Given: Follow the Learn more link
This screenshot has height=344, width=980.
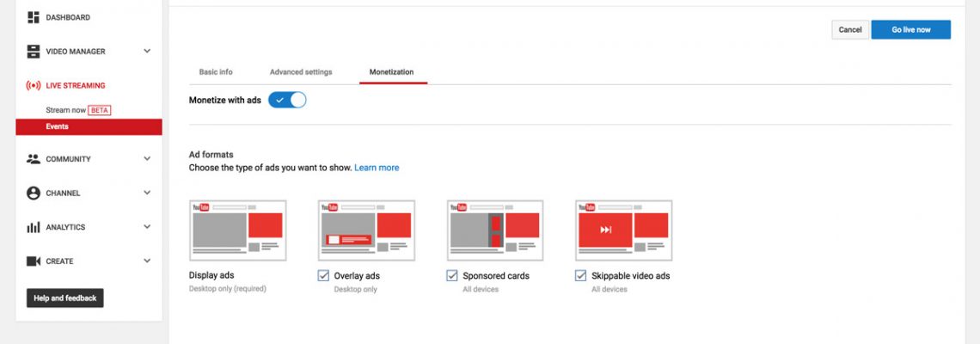Looking at the screenshot, I should pyautogui.click(x=377, y=168).
